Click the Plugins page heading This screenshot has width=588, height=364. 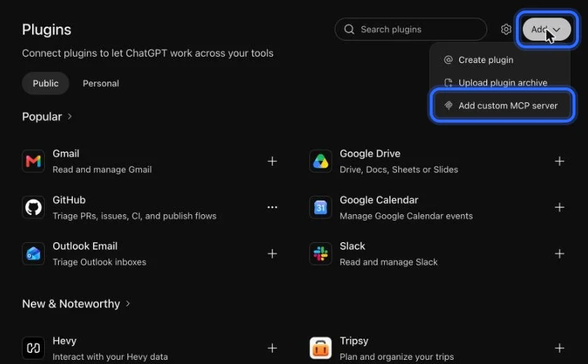(x=46, y=29)
